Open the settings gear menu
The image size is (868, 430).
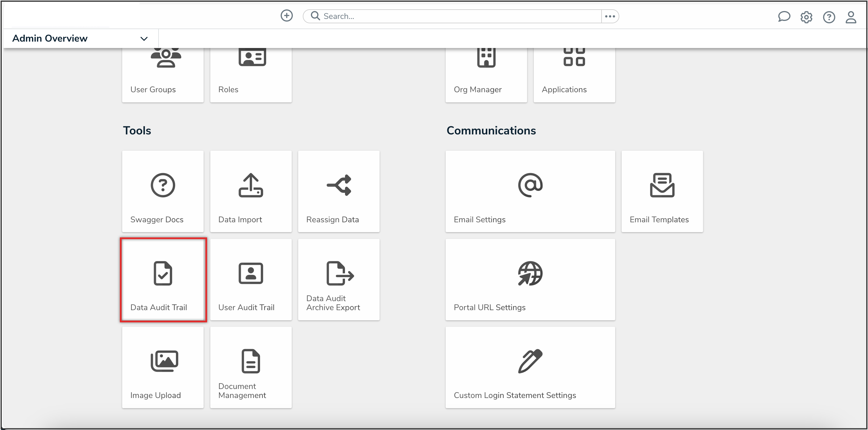(806, 17)
